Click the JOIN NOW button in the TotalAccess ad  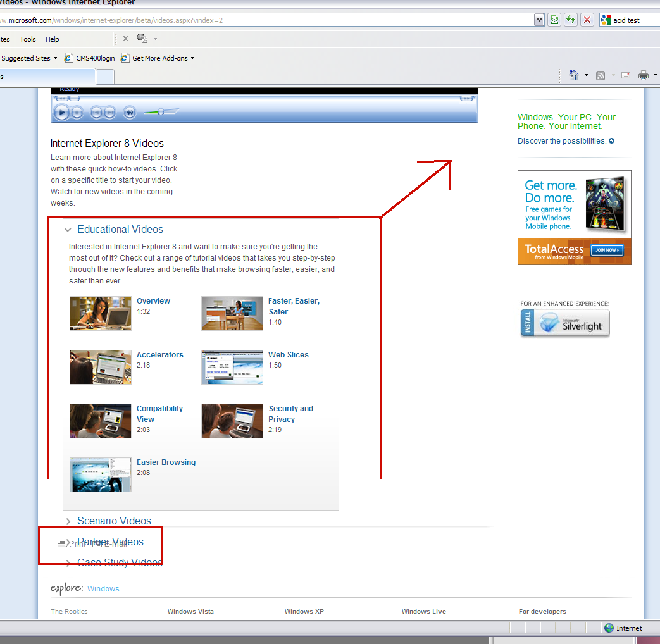[607, 250]
